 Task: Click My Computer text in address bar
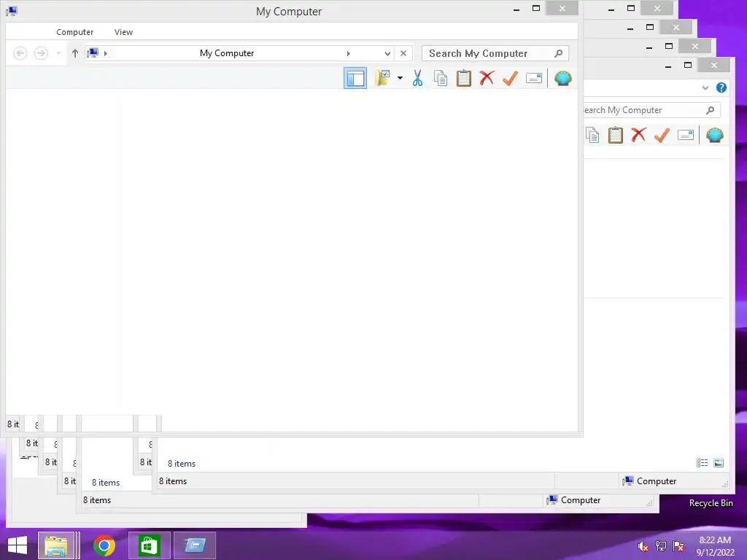pos(227,52)
